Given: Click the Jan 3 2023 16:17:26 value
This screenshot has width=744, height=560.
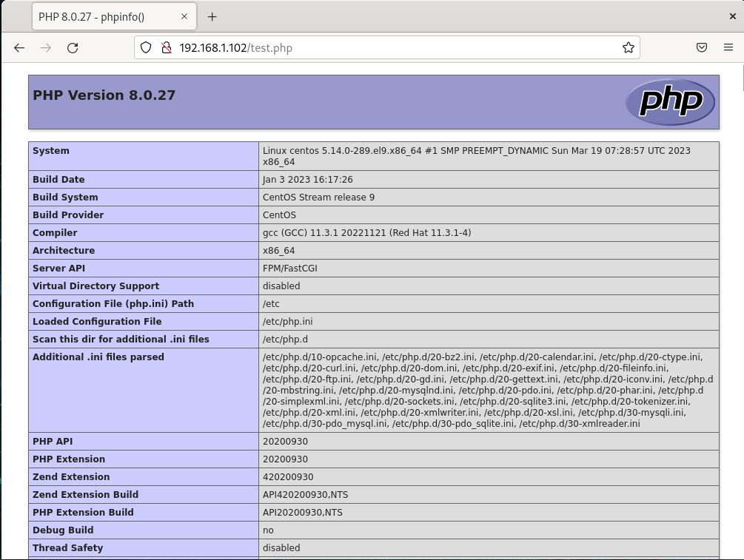Looking at the screenshot, I should click(x=307, y=179).
